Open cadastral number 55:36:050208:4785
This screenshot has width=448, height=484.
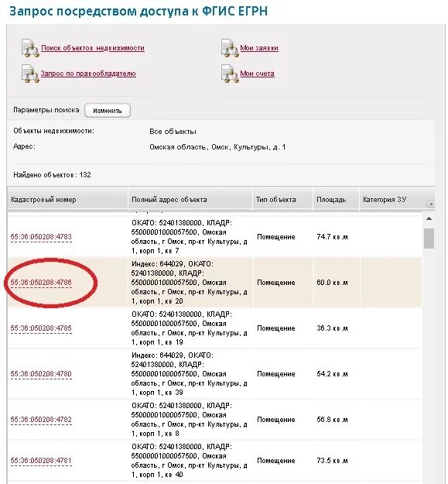point(41,328)
